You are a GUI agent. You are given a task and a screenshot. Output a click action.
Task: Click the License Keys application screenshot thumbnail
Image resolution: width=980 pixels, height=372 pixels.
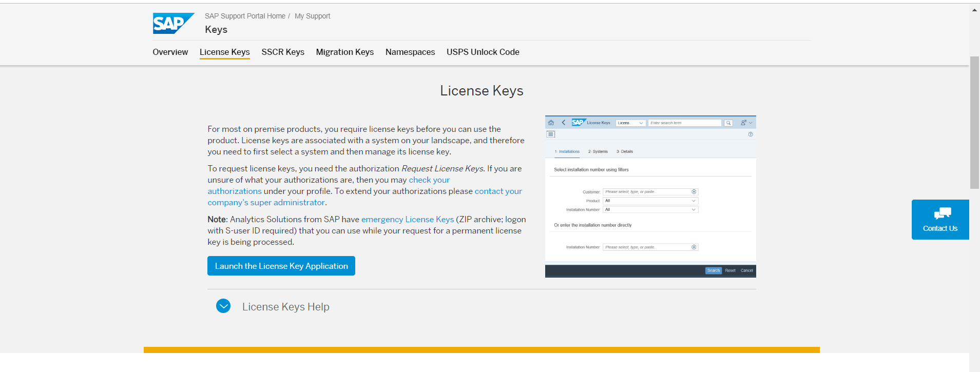pos(650,197)
